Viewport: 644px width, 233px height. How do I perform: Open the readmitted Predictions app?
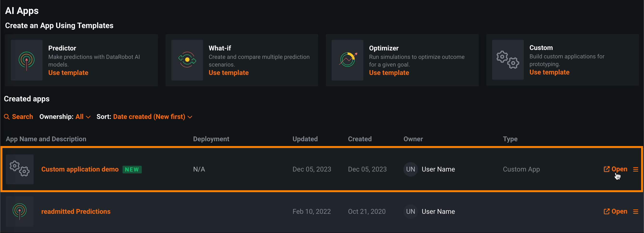click(615, 211)
